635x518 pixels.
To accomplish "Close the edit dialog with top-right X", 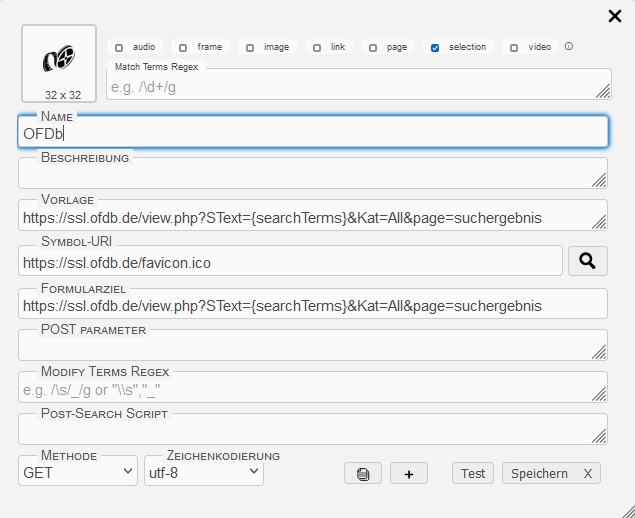I will coord(615,15).
